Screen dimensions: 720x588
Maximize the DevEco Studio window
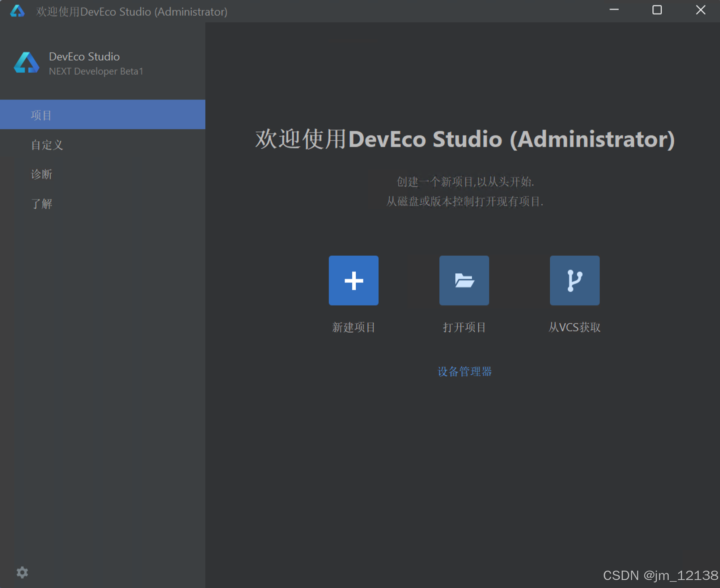[657, 10]
